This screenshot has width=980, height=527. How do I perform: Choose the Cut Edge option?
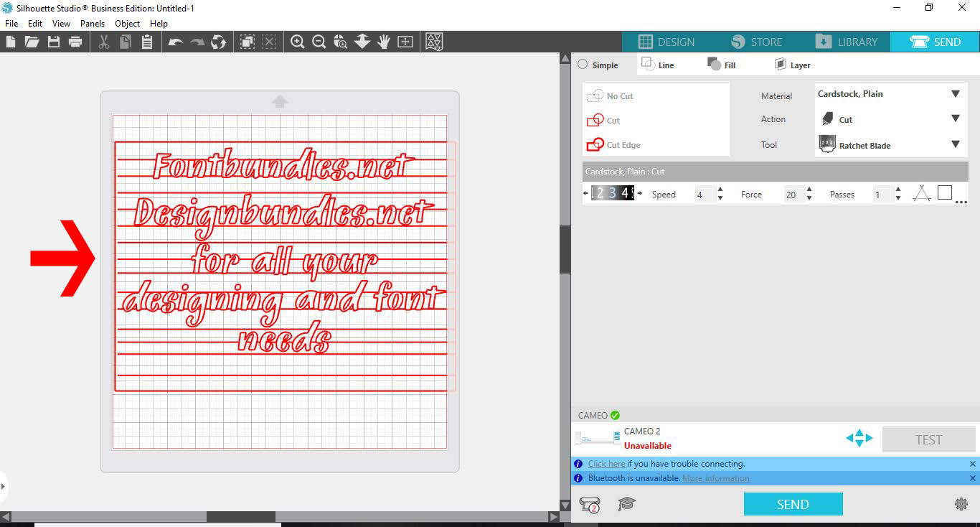tap(613, 145)
